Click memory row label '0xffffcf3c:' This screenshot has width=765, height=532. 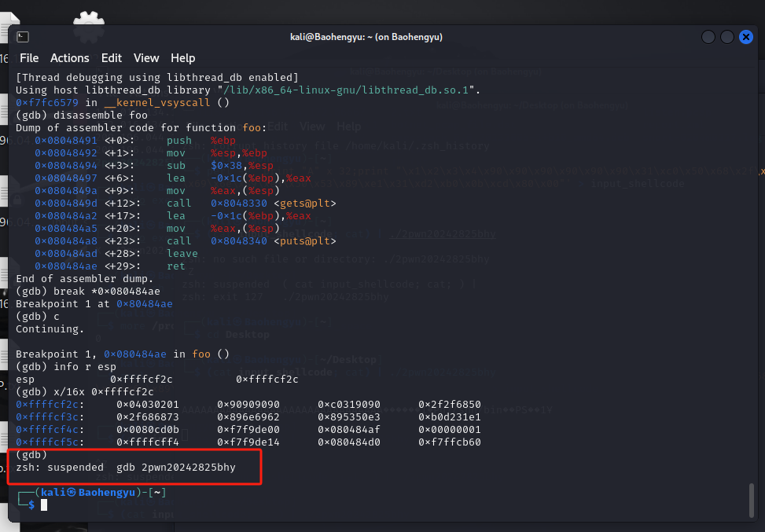click(50, 417)
